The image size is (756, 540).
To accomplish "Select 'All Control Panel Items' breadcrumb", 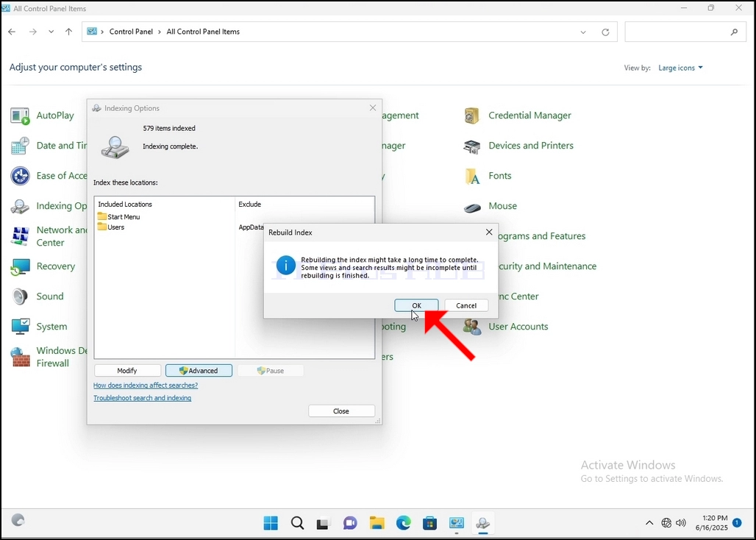I will coord(203,32).
